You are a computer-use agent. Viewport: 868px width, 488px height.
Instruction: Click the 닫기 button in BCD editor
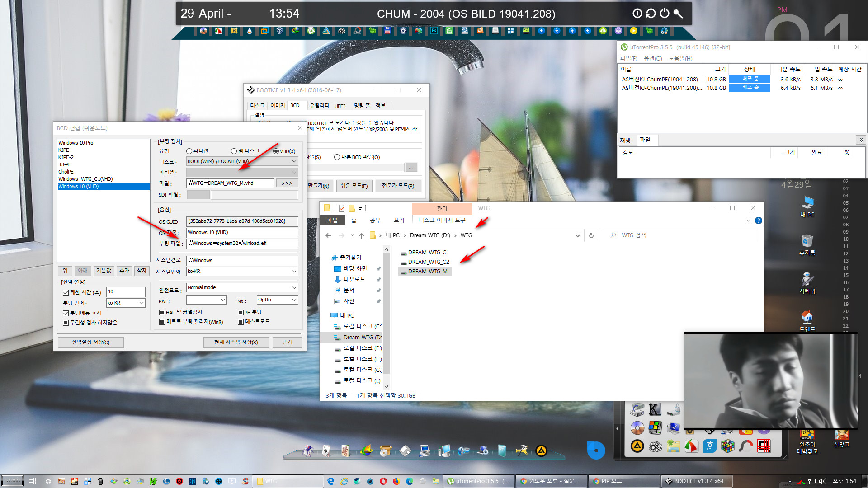[287, 342]
